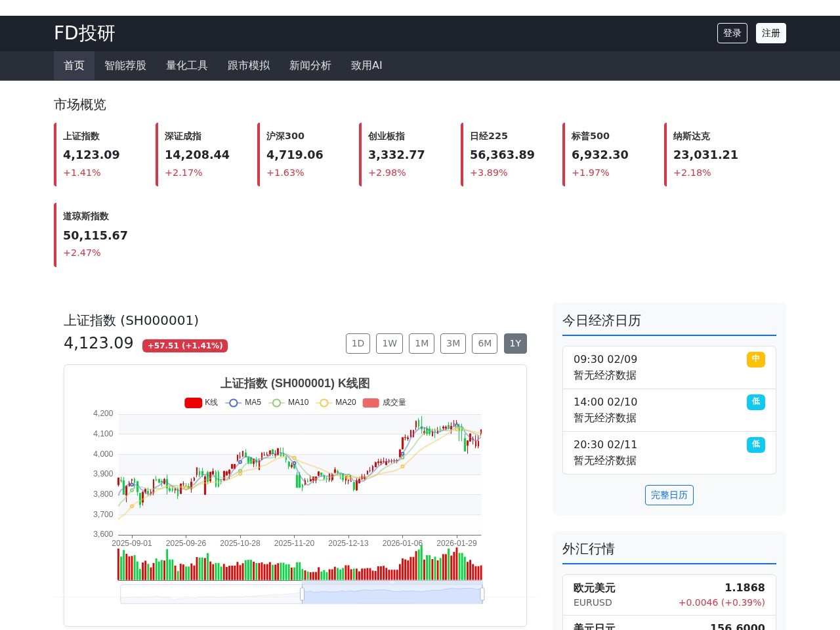Select the 欧元美元 EURUSD forex row
The width and height of the screenshot is (840, 630).
pyautogui.click(x=669, y=595)
